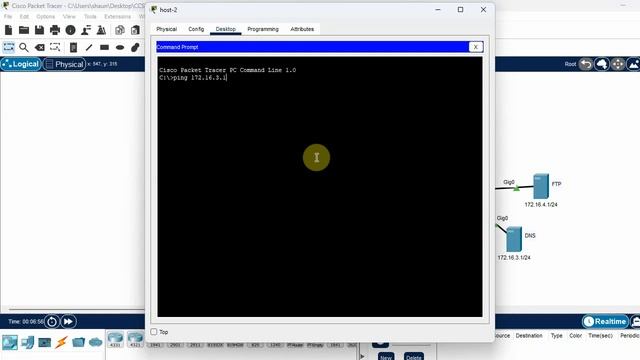Open the Programming tab in host-2
The height and width of the screenshot is (360, 640).
(x=263, y=29)
